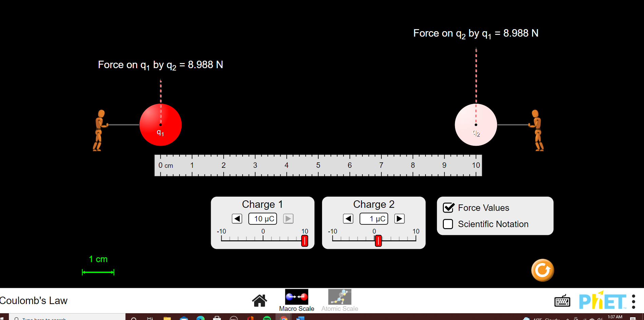Screen dimensions: 644x320
Task: Switch to the Atomic Scale screen
Action: [339, 296]
